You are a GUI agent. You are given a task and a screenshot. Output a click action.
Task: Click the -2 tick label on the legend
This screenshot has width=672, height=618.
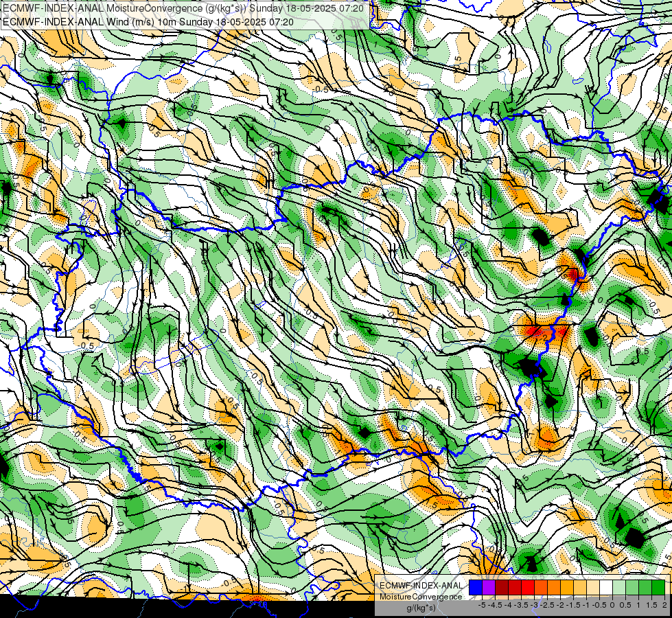[x=560, y=605]
